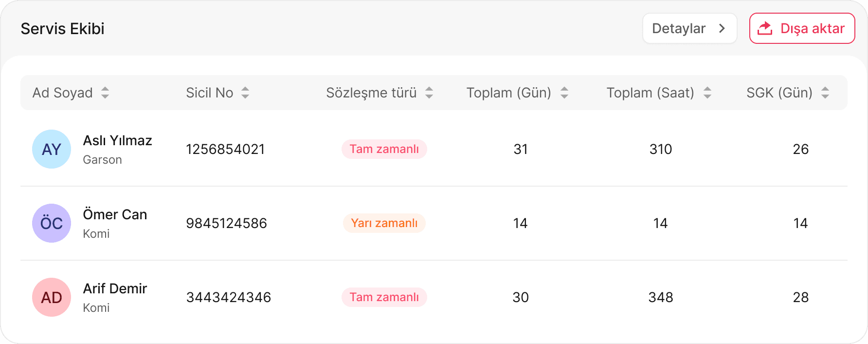Viewport: 868px width, 344px height.
Task: Open the Detaylar button
Action: [x=679, y=28]
